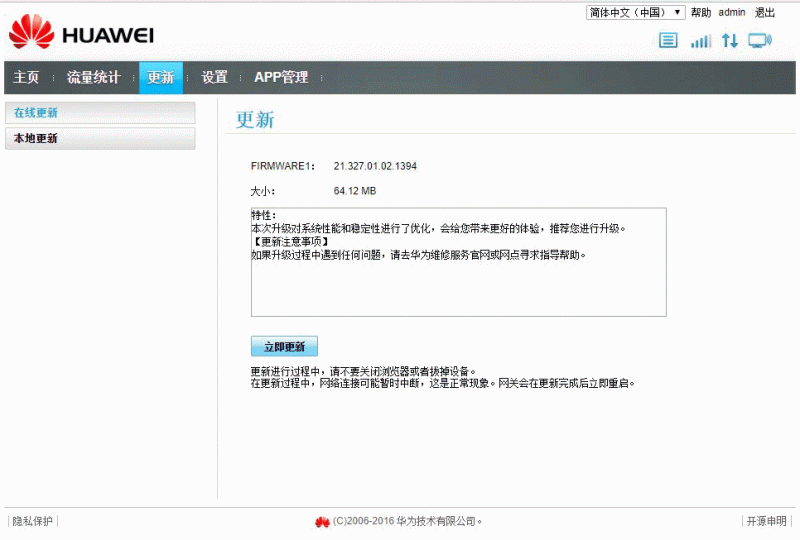This screenshot has height=540, width=800.
Task: Open the APP管理 tab
Action: pos(281,77)
